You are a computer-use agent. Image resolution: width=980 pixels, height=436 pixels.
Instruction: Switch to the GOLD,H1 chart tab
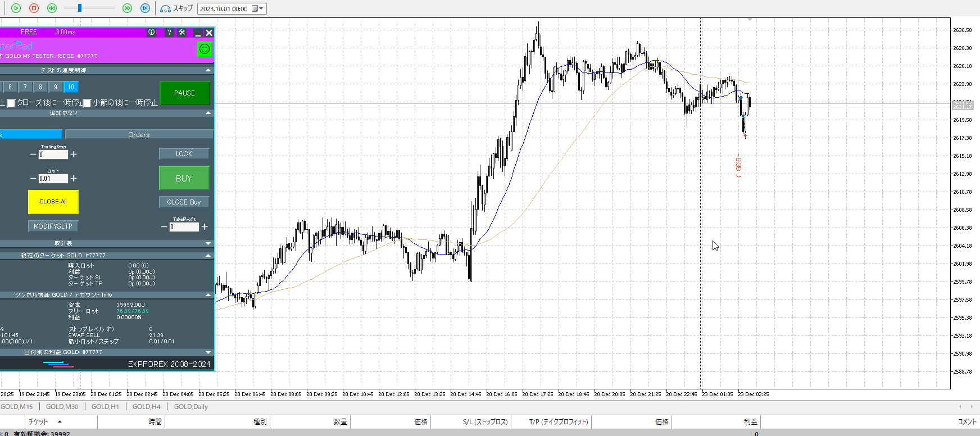click(x=105, y=407)
